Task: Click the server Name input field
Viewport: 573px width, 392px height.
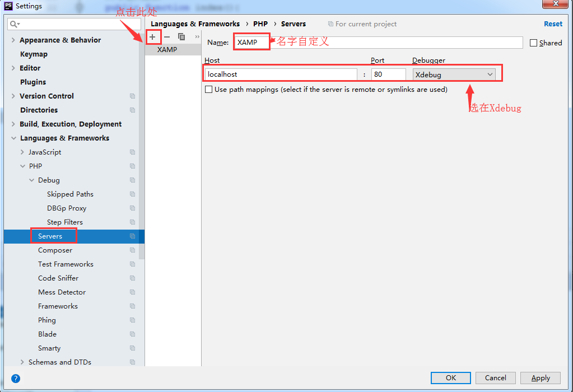Action: [378, 43]
